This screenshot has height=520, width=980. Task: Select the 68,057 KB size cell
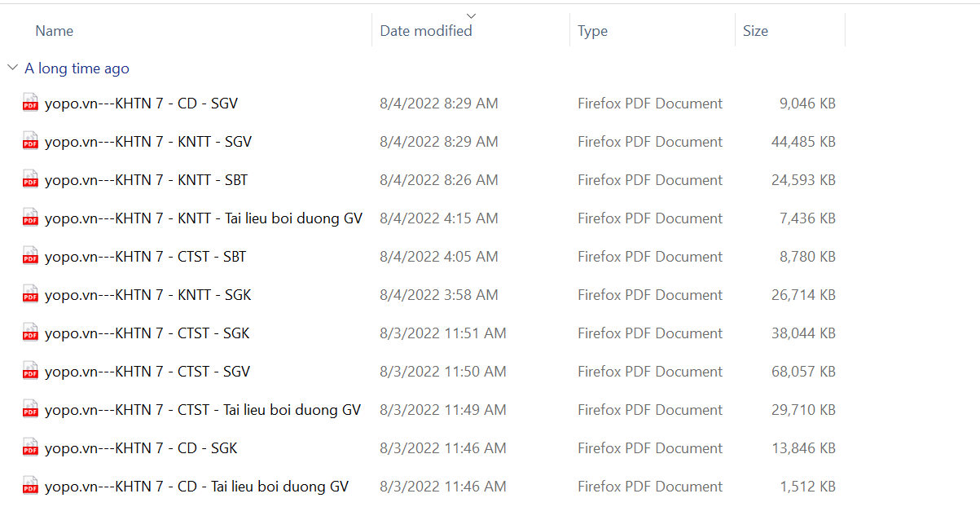tap(803, 372)
